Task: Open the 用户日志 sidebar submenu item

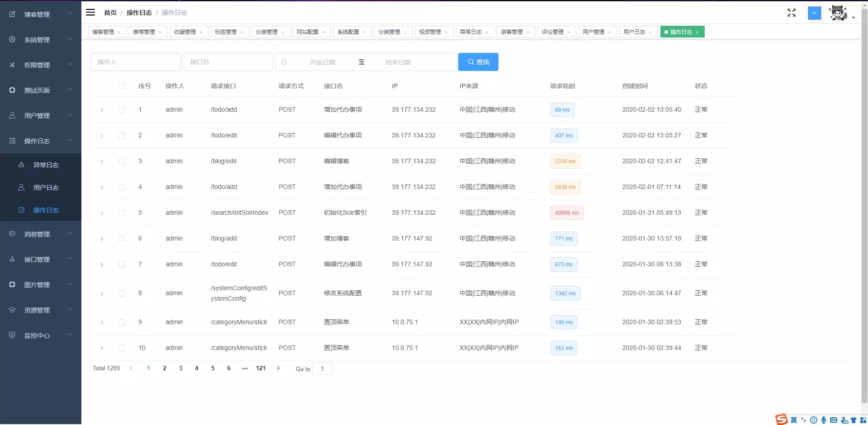Action: click(41, 188)
